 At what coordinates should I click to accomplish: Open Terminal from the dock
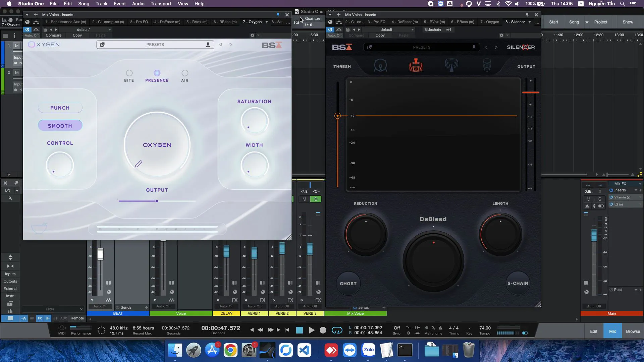pyautogui.click(x=405, y=351)
